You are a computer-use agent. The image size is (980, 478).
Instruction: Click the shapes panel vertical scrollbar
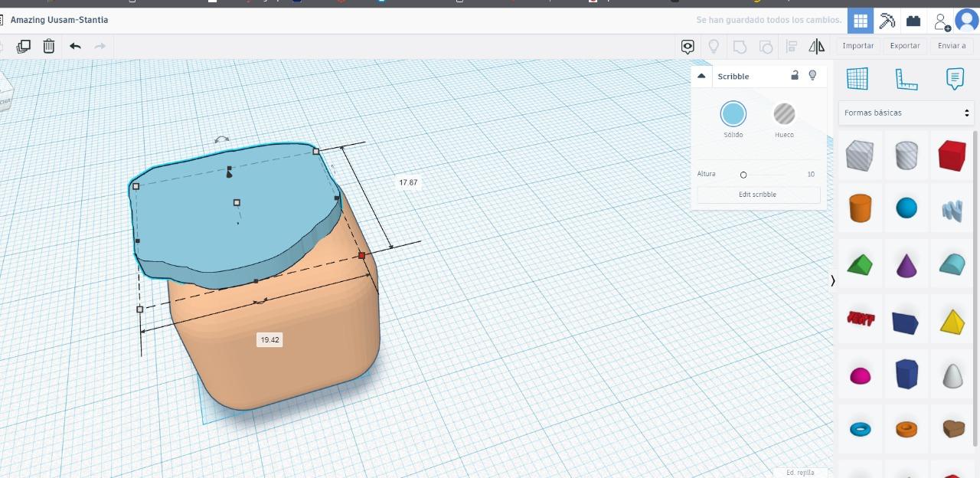(975, 288)
